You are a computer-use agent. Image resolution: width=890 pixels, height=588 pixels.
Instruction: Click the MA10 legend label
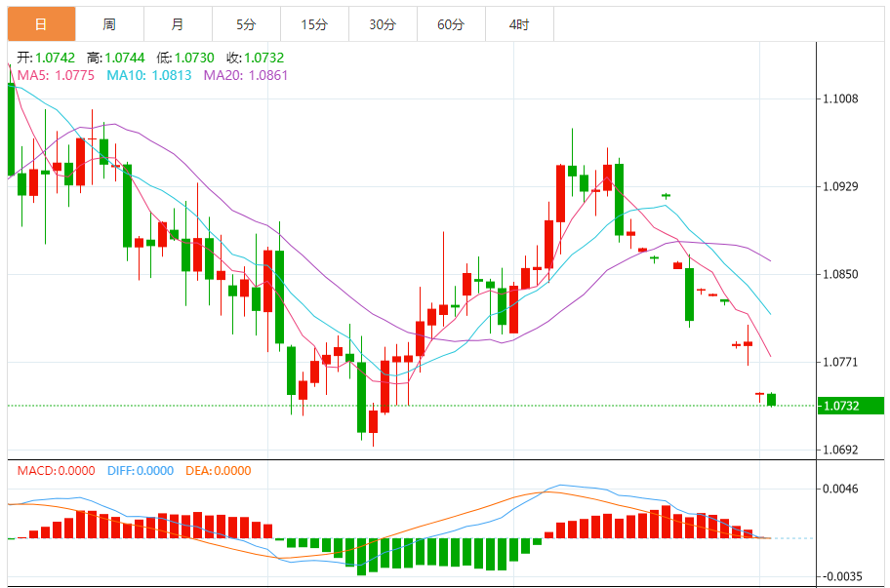pyautogui.click(x=149, y=75)
